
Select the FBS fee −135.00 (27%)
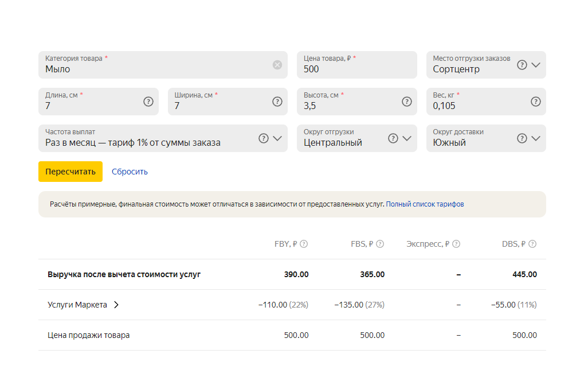359,305
